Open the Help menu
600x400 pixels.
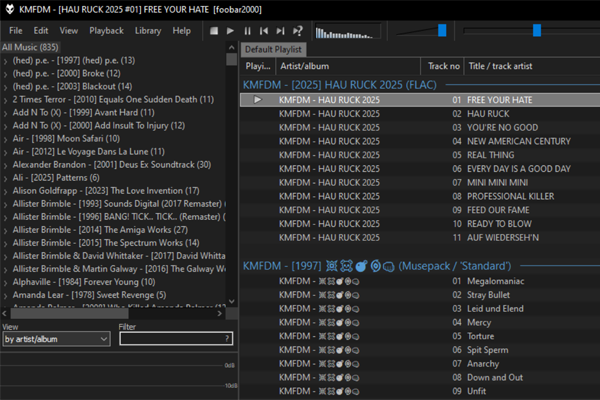pyautogui.click(x=181, y=31)
